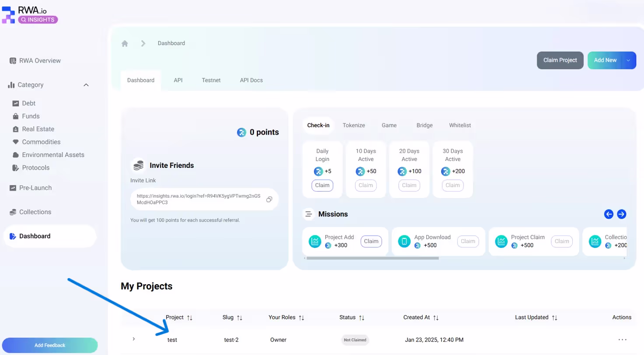
Task: Click the App Download mission phone icon
Action: [405, 241]
